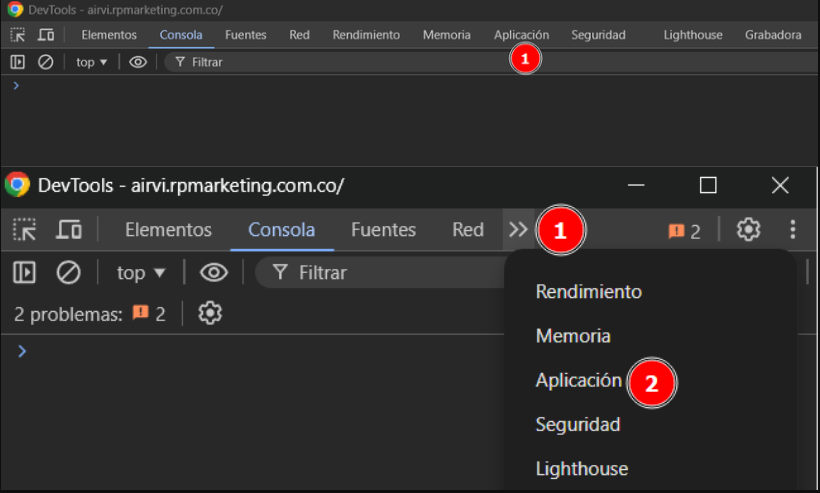Image resolution: width=820 pixels, height=493 pixels.
Task: Click the issues badge showing 2 in the tab bar
Action: tap(684, 231)
